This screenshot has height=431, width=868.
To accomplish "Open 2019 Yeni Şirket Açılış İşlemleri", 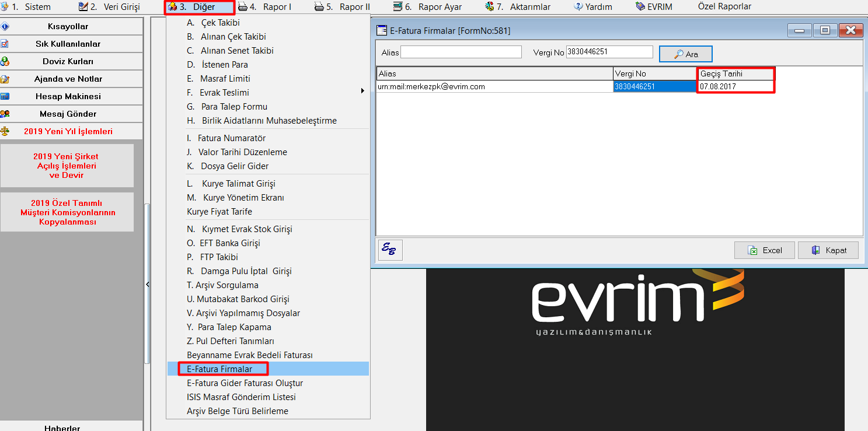I will (66, 166).
